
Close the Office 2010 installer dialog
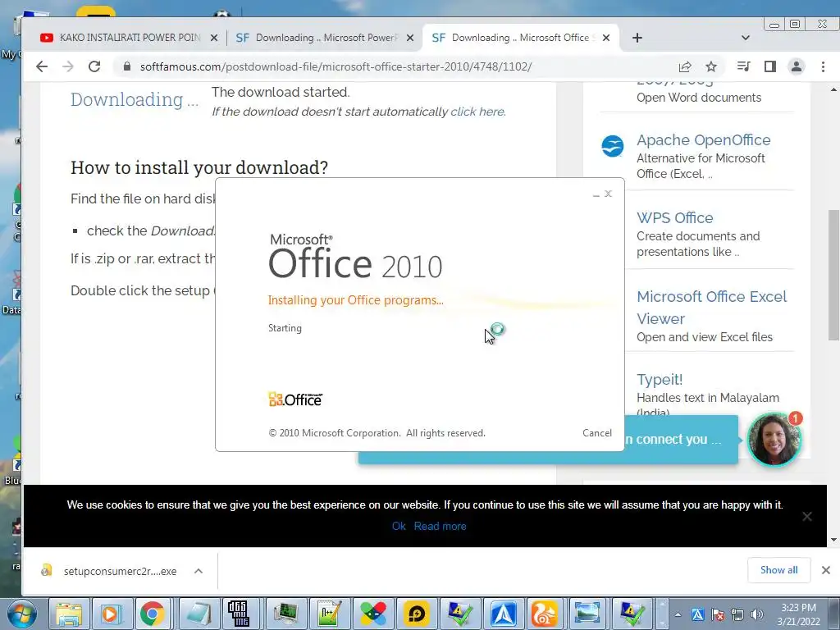pos(608,194)
